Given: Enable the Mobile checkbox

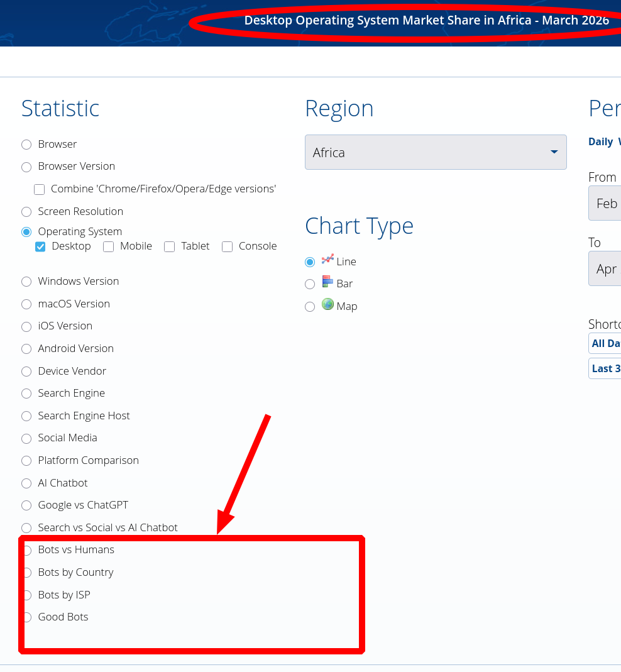Looking at the screenshot, I should [x=108, y=246].
